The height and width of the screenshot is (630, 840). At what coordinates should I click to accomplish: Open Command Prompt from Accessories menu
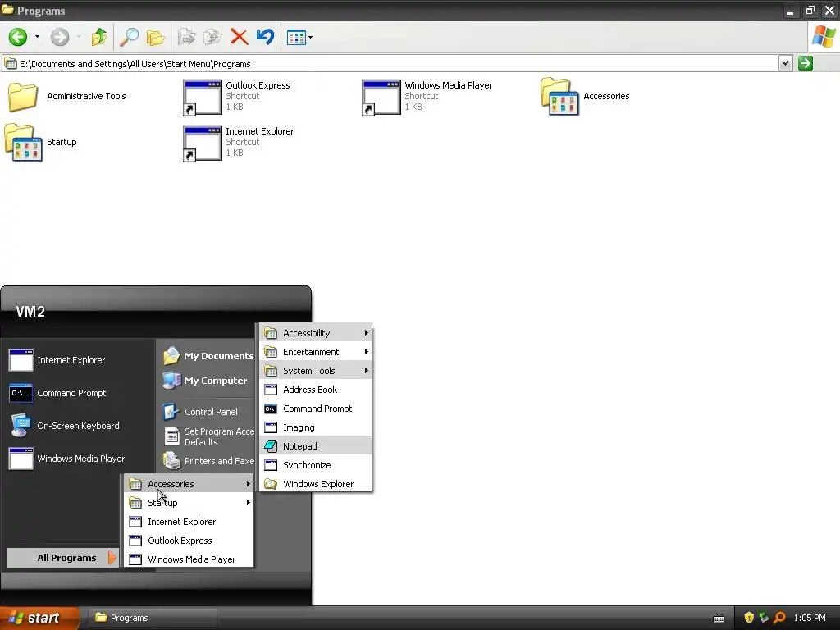tap(316, 409)
